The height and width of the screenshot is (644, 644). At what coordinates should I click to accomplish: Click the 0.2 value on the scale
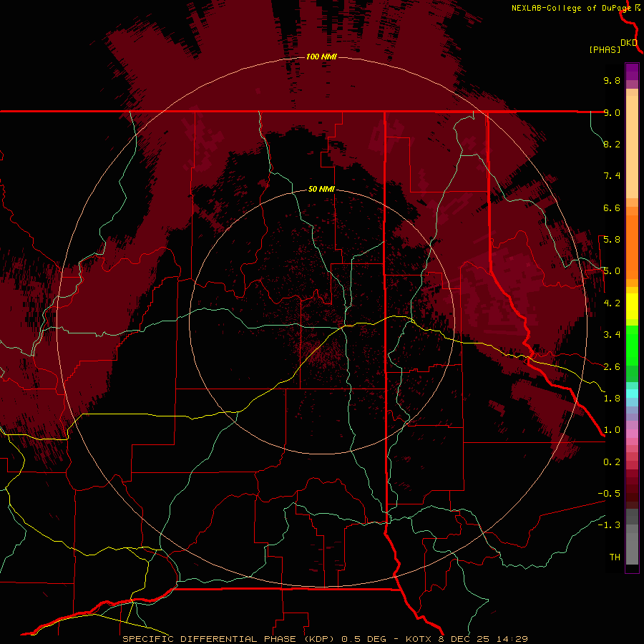coord(612,462)
